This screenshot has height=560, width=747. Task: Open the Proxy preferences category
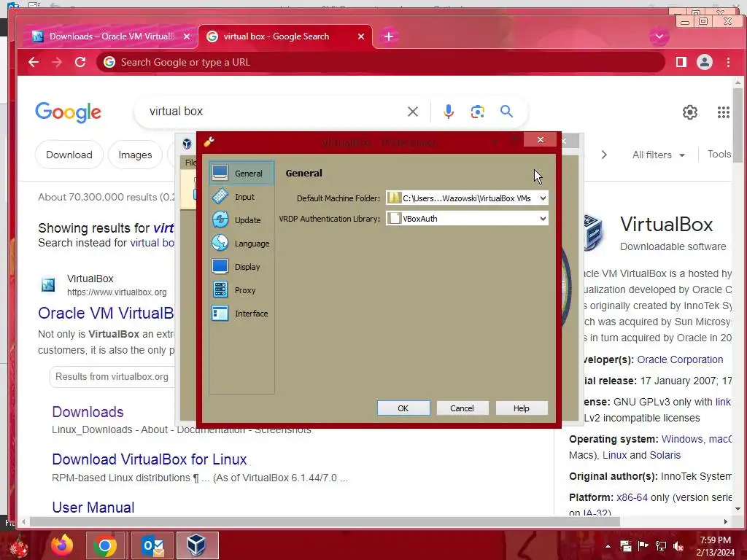[x=241, y=289]
